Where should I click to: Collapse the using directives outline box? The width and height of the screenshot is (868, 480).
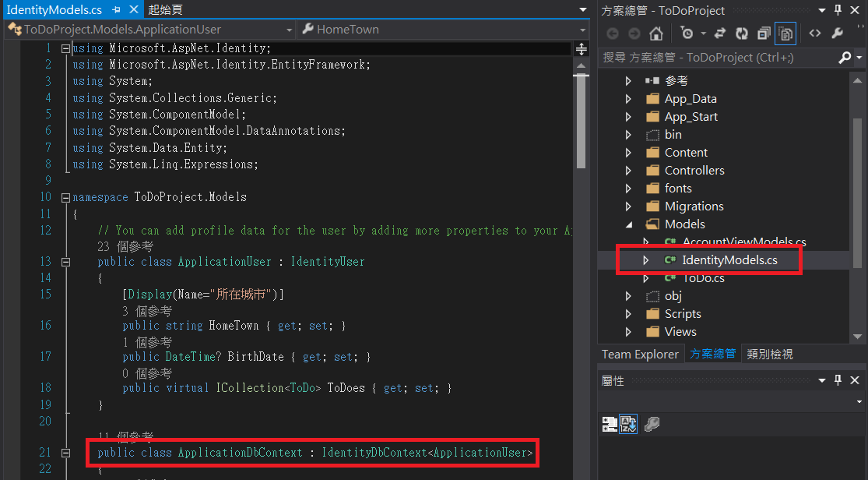(x=65, y=49)
